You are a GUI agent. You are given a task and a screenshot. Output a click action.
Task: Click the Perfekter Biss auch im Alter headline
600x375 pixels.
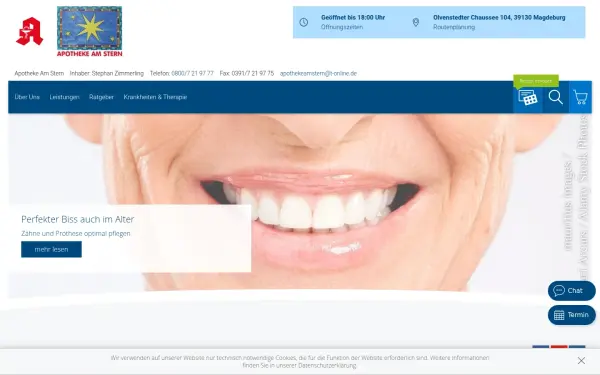coord(78,219)
